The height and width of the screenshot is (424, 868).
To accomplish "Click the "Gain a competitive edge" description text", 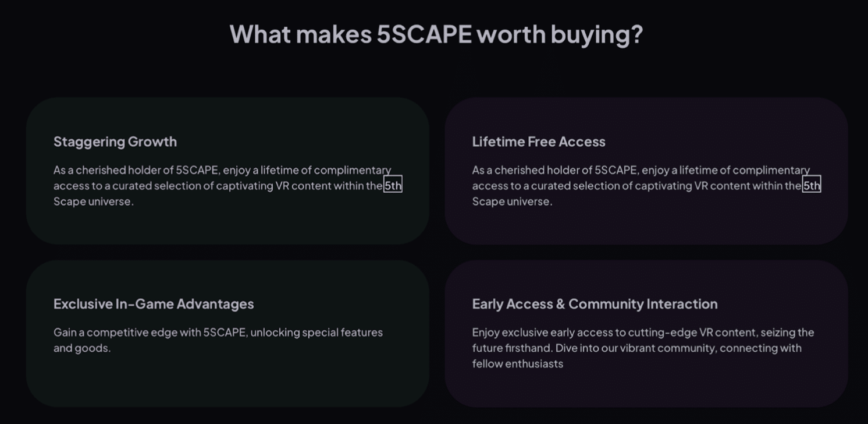I will tap(218, 340).
